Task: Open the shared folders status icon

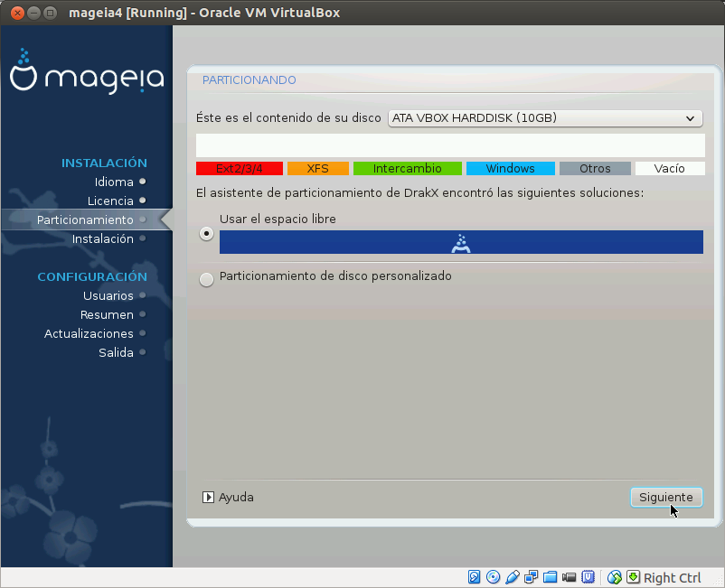Action: click(551, 577)
